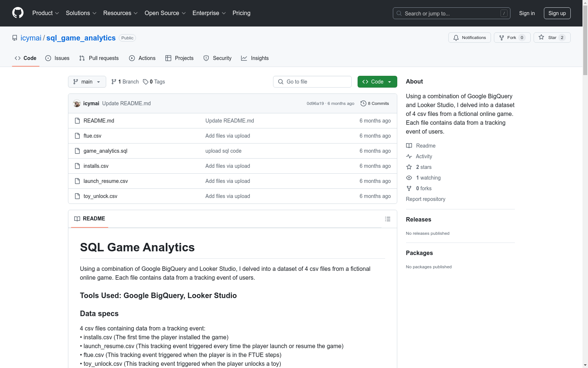Open the toy_unlock.csv file

coord(100,196)
